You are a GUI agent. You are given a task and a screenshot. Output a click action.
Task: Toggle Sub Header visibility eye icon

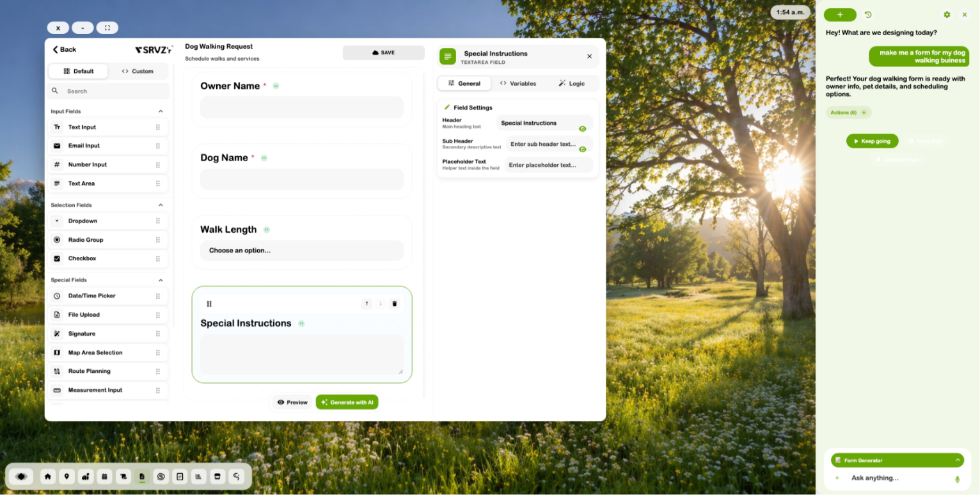pyautogui.click(x=582, y=149)
